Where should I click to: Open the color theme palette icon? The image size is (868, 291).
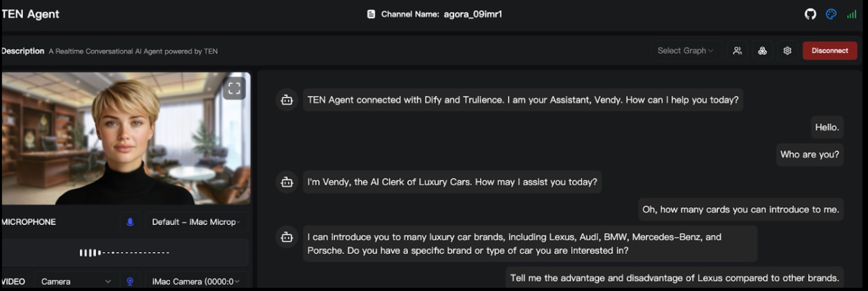point(831,14)
